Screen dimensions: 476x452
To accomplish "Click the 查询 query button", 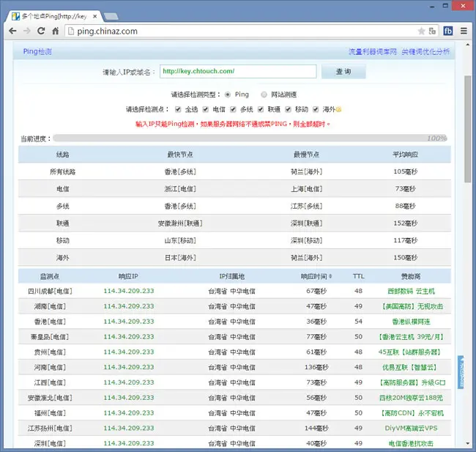I will coord(343,71).
